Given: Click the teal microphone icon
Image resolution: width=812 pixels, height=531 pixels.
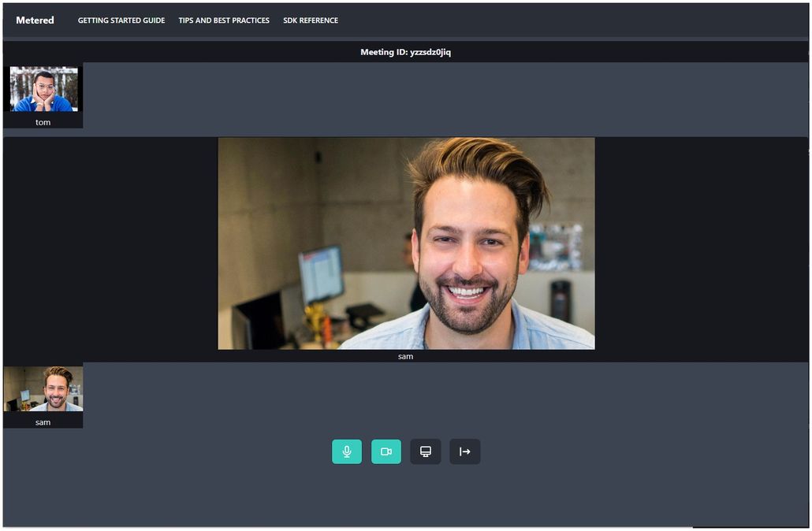Looking at the screenshot, I should (x=346, y=451).
